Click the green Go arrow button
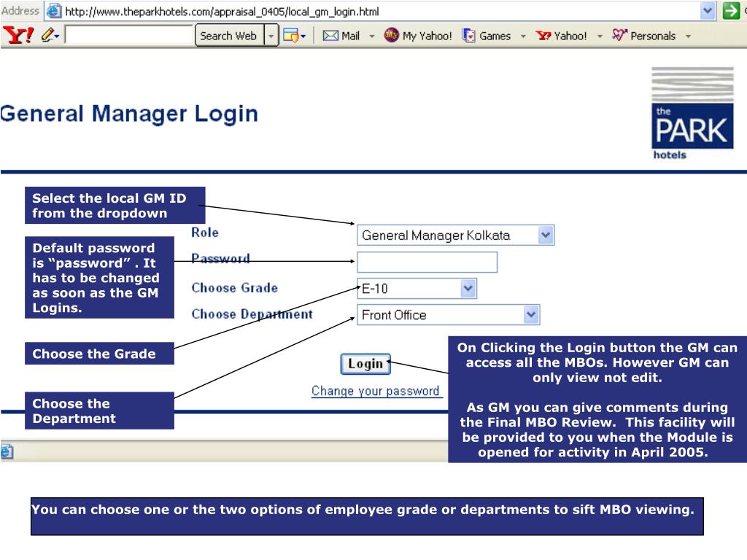 (731, 10)
